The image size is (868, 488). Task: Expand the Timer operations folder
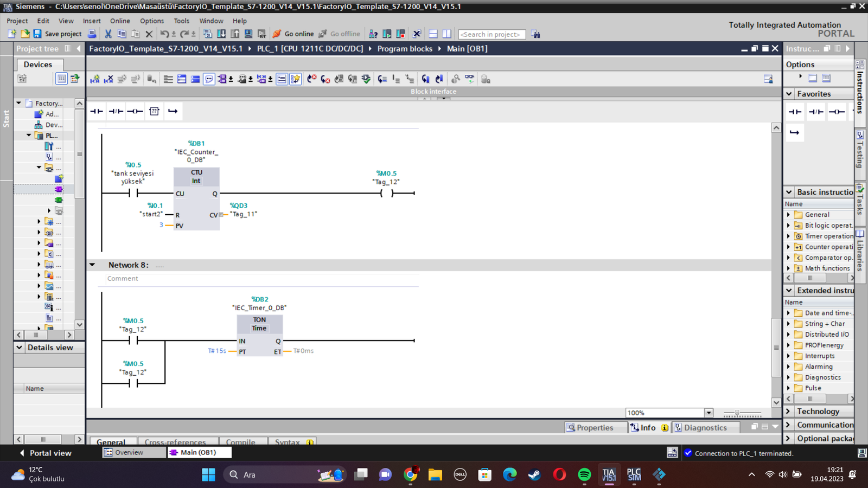[789, 236]
